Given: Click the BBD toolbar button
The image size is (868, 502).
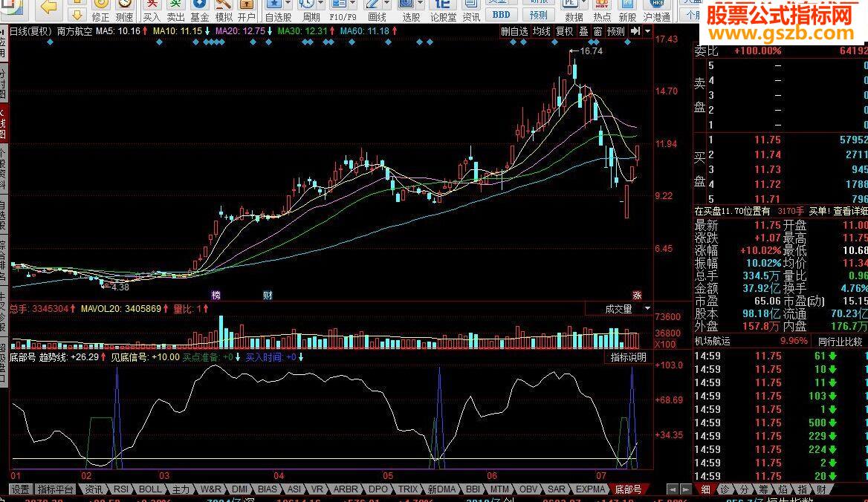Looking at the screenshot, I should [x=501, y=15].
